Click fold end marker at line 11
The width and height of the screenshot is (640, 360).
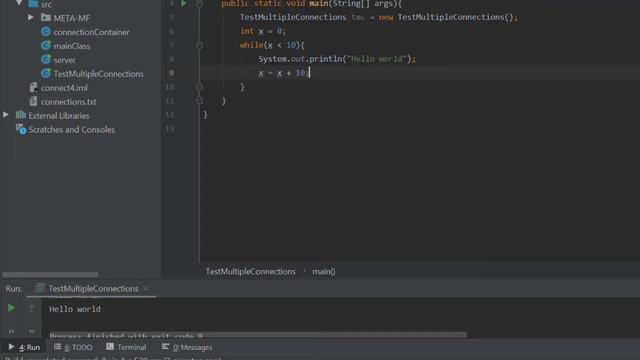(x=199, y=100)
